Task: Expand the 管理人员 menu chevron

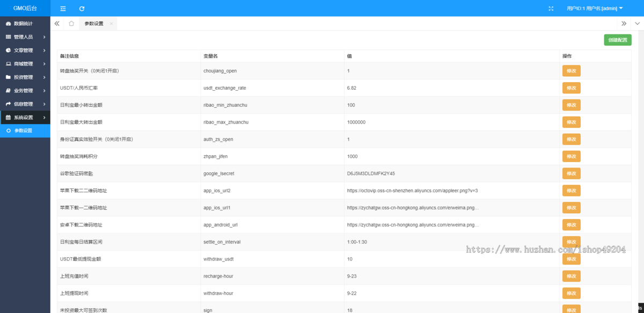Action: [44, 37]
